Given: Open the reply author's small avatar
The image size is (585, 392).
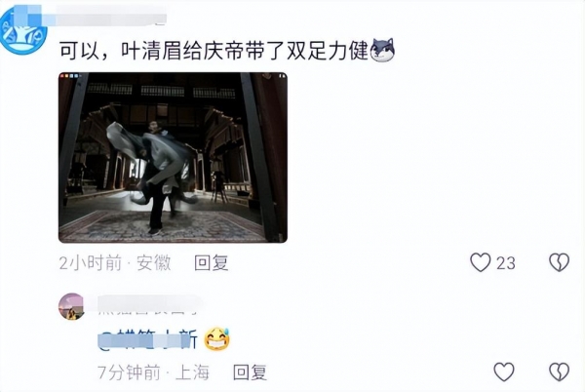Looking at the screenshot, I should click(x=71, y=306).
